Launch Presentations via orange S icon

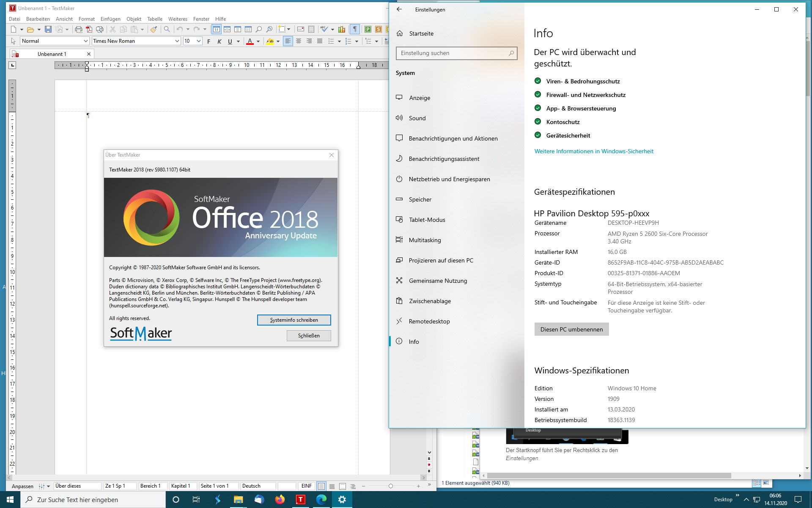tap(379, 29)
